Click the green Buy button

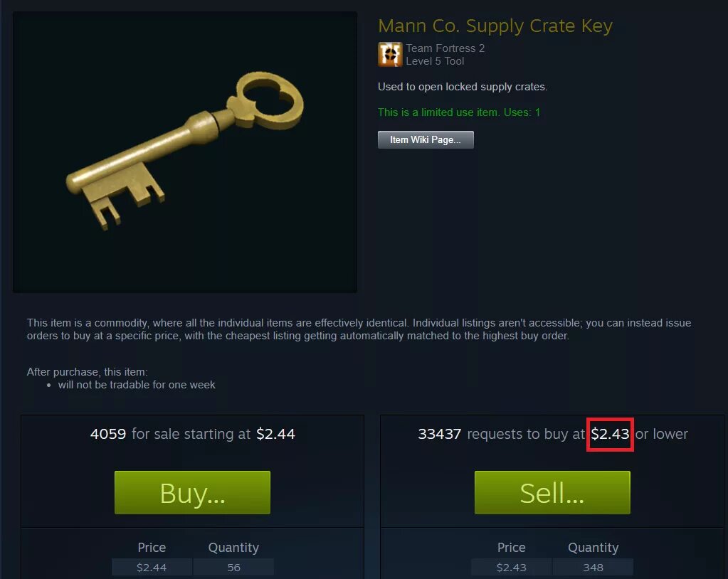coord(192,493)
